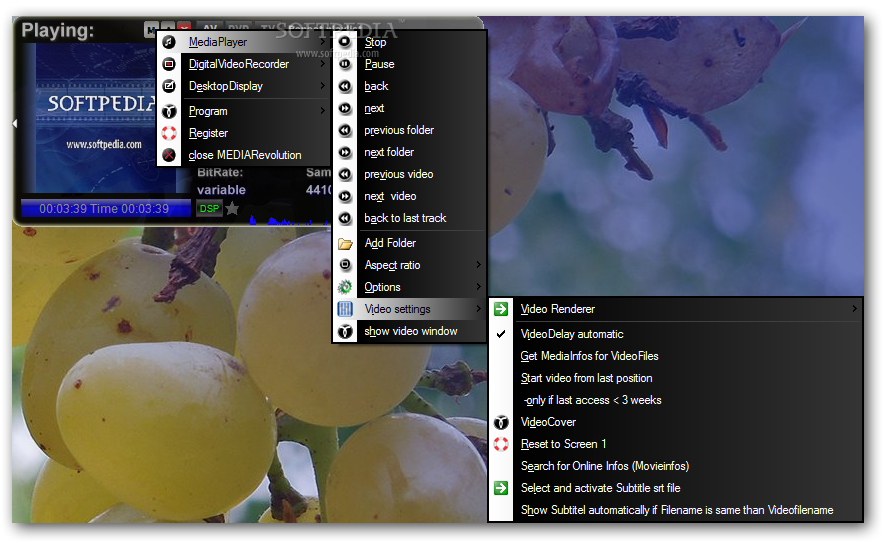Toggle the VideoDelay automatic checkmark

(501, 334)
